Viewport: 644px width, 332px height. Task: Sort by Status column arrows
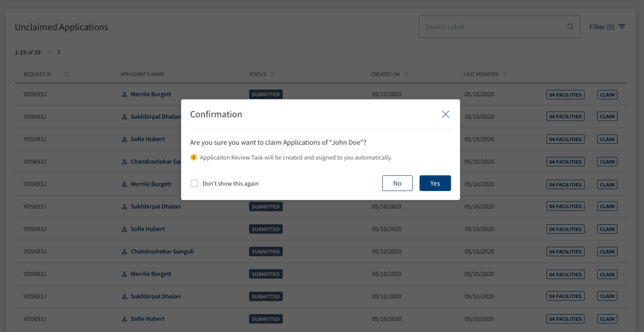273,74
